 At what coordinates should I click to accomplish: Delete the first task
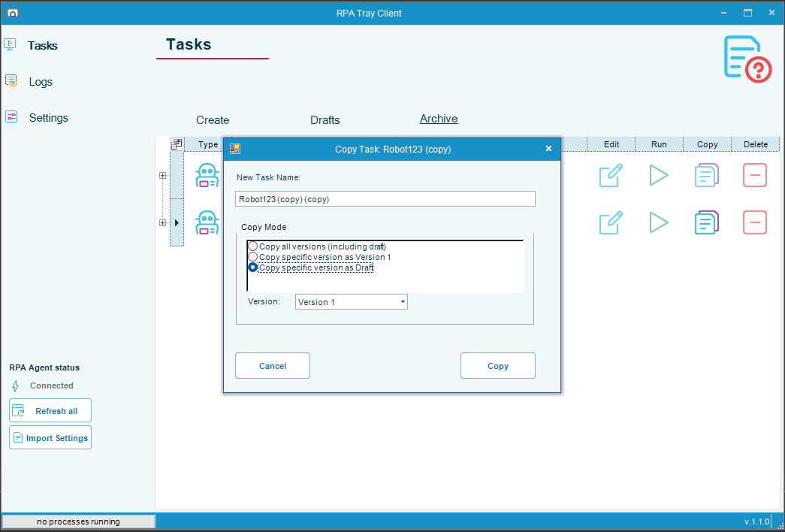tap(755, 175)
